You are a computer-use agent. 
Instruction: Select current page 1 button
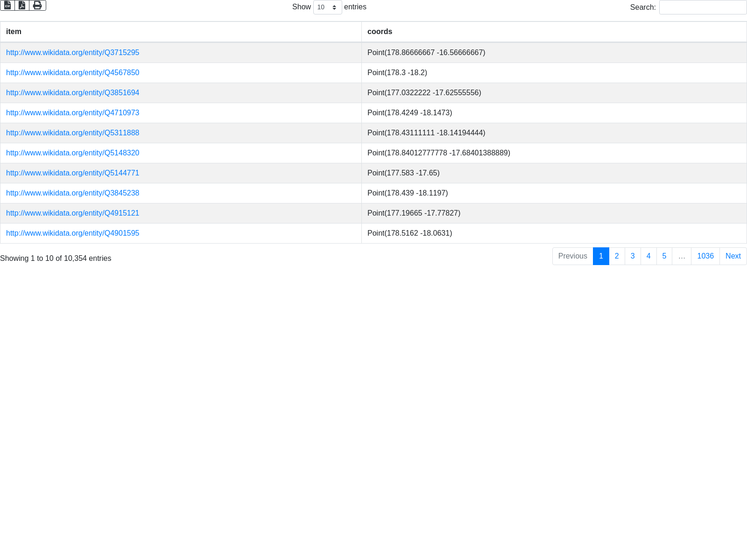coord(601,256)
